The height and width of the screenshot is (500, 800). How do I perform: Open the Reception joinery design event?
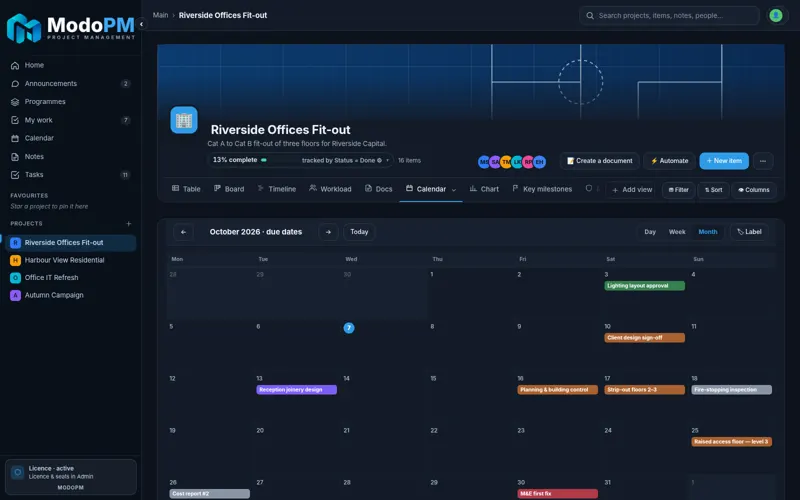(296, 390)
